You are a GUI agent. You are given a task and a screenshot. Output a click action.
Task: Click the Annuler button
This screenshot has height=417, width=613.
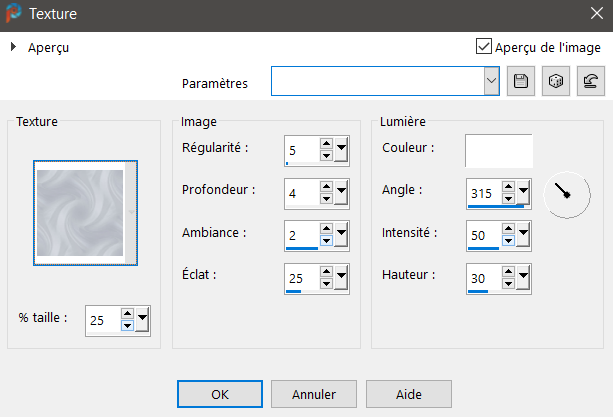tap(312, 394)
